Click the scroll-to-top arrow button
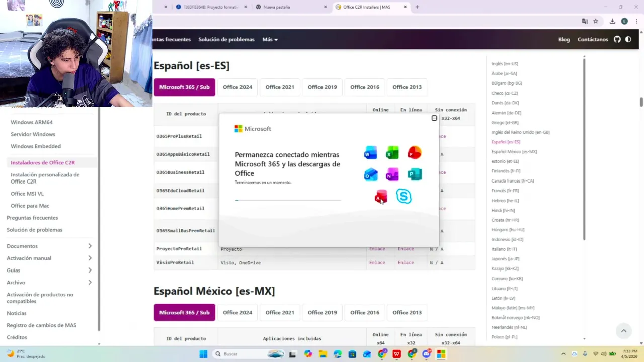 (x=623, y=331)
